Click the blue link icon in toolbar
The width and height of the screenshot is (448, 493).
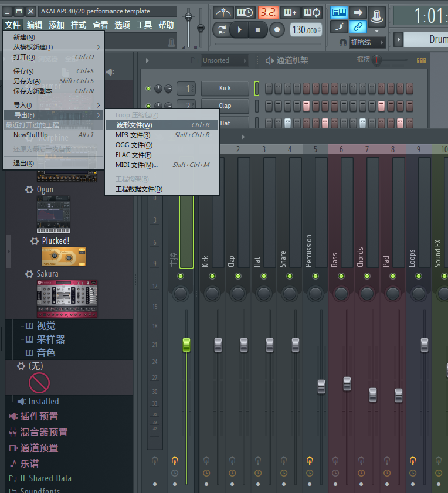point(358,26)
